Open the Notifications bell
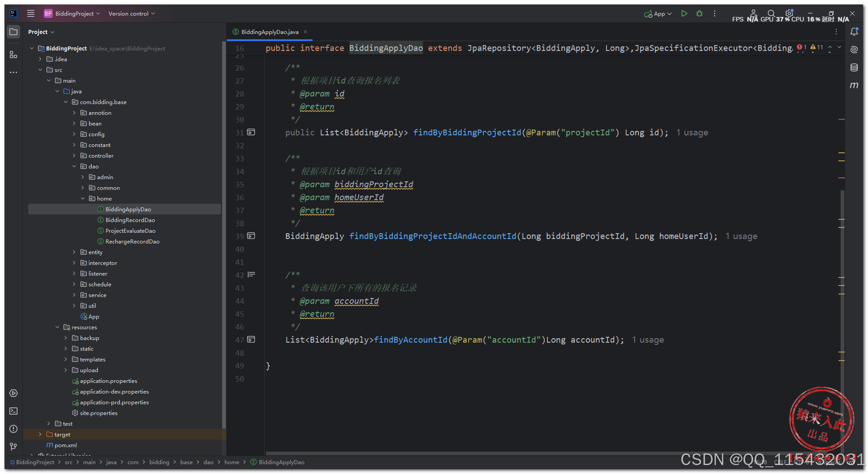 point(854,32)
